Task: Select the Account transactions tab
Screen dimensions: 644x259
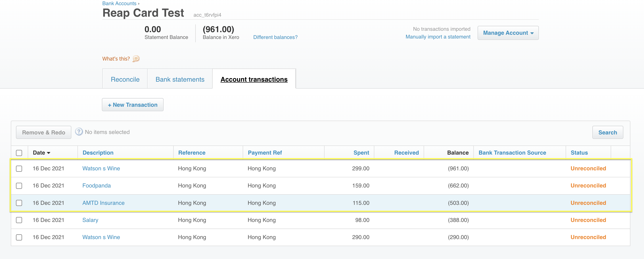Action: click(x=254, y=79)
